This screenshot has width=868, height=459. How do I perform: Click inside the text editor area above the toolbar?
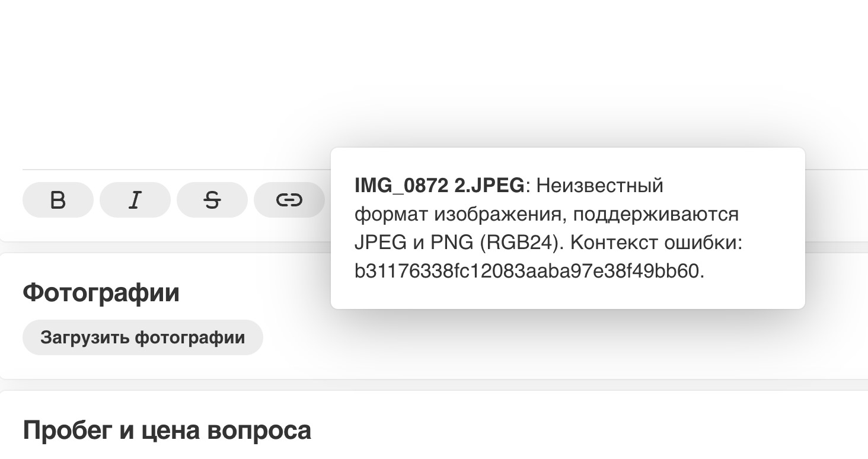178,89
